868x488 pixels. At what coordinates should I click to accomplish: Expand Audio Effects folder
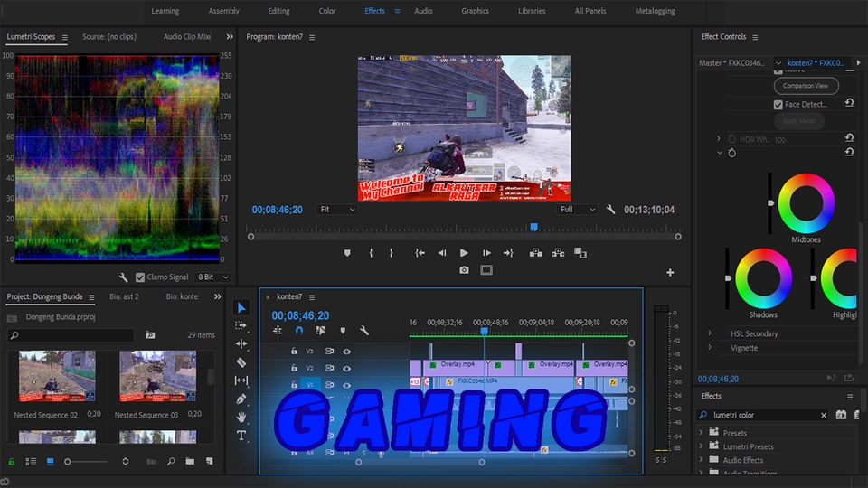pos(701,459)
